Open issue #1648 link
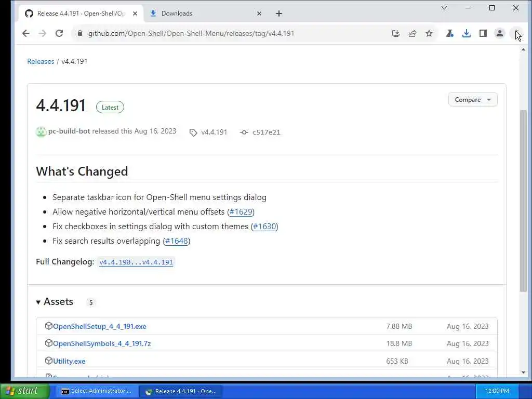This screenshot has height=399, width=532. [177, 241]
